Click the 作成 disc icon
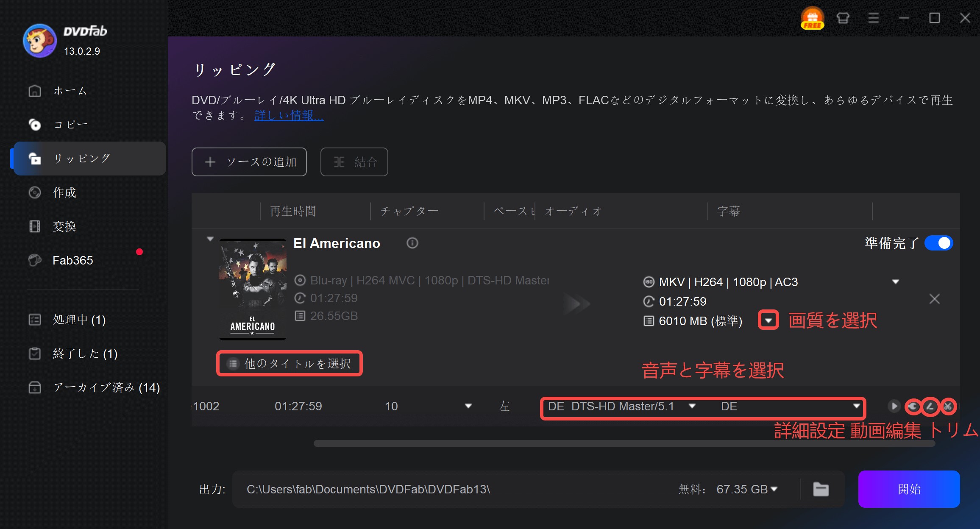Screen dimensions: 980x529 click(x=34, y=192)
